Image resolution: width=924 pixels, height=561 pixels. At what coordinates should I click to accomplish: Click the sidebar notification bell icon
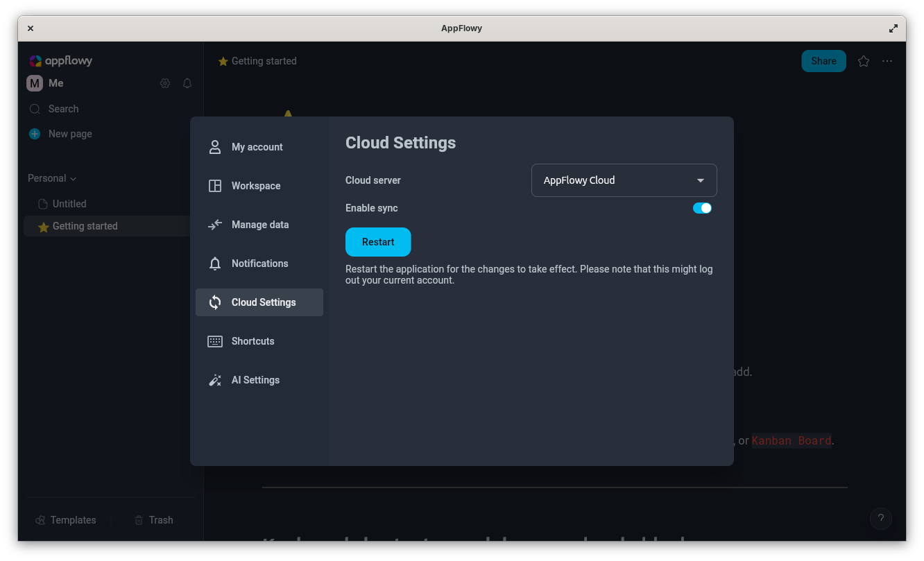click(187, 83)
